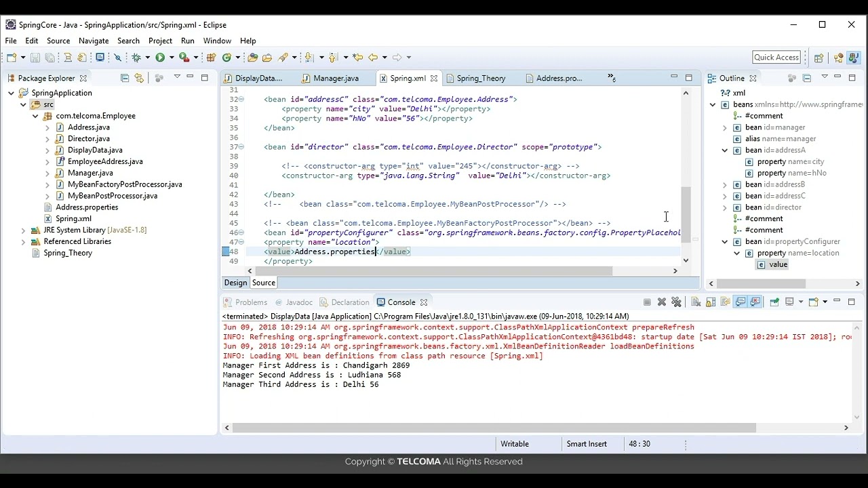Collapse the SpringApplication project node
The image size is (868, 488).
[x=11, y=93]
